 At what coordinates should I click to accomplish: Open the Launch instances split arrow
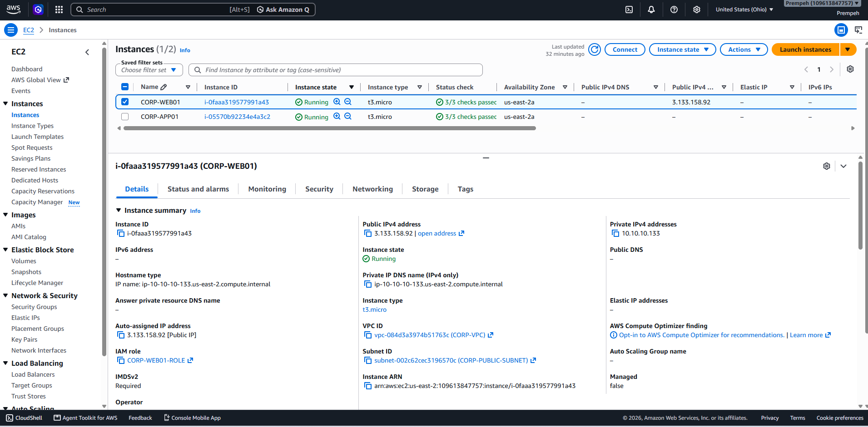coord(848,49)
